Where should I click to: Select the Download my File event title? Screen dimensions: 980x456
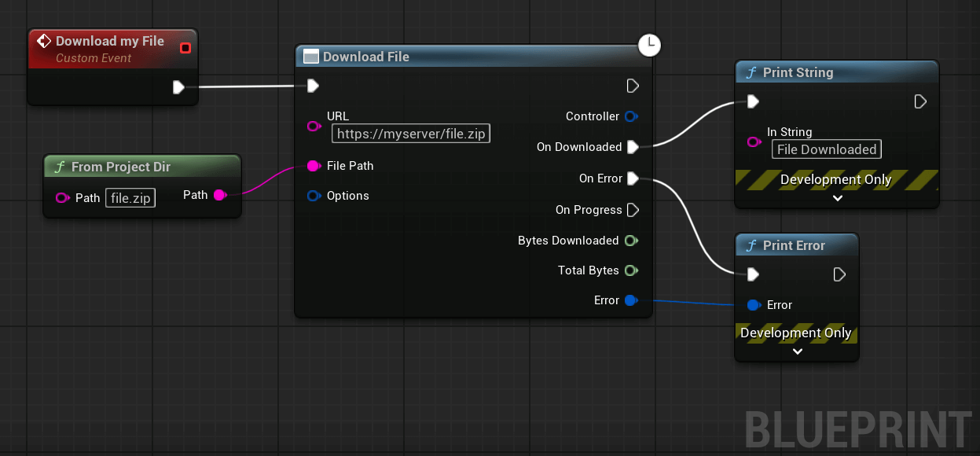[110, 41]
